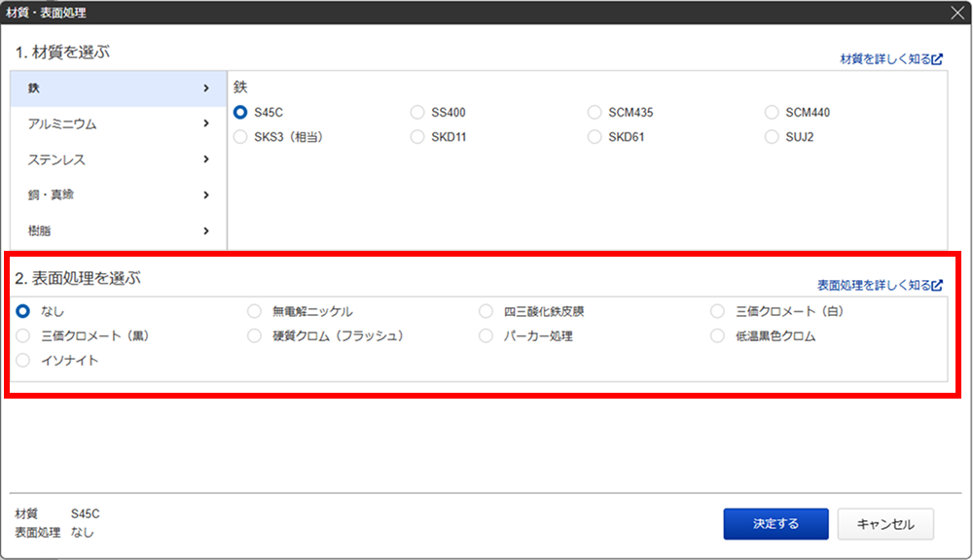Select パーカー処理 radio button

click(x=486, y=335)
